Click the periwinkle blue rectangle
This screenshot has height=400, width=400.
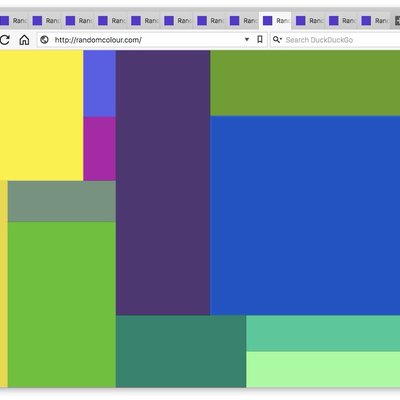[x=99, y=83]
